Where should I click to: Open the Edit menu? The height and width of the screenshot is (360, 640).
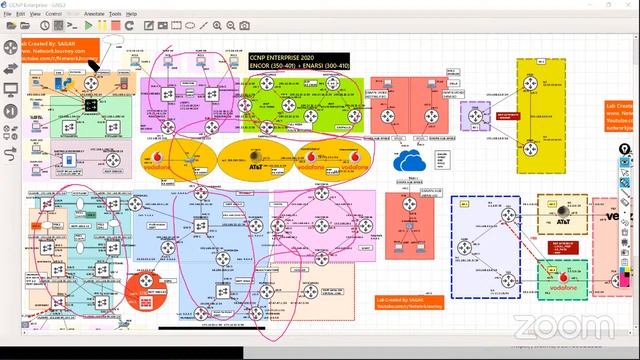click(x=20, y=14)
